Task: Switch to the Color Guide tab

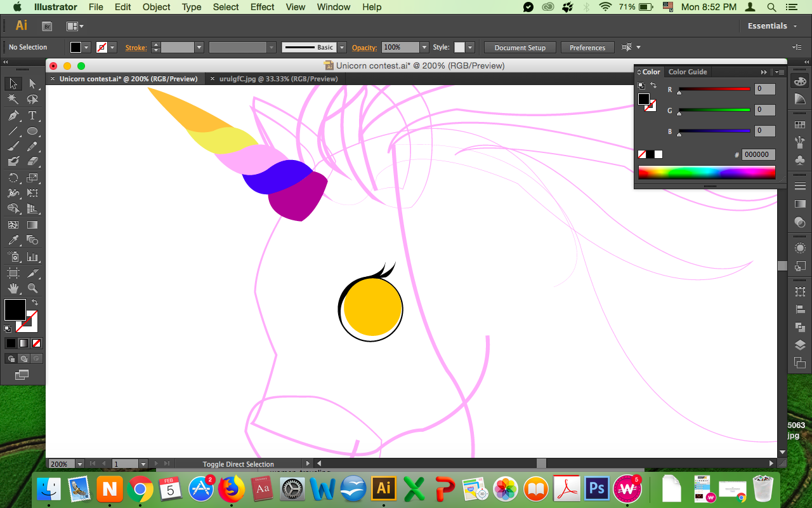Action: (688, 72)
